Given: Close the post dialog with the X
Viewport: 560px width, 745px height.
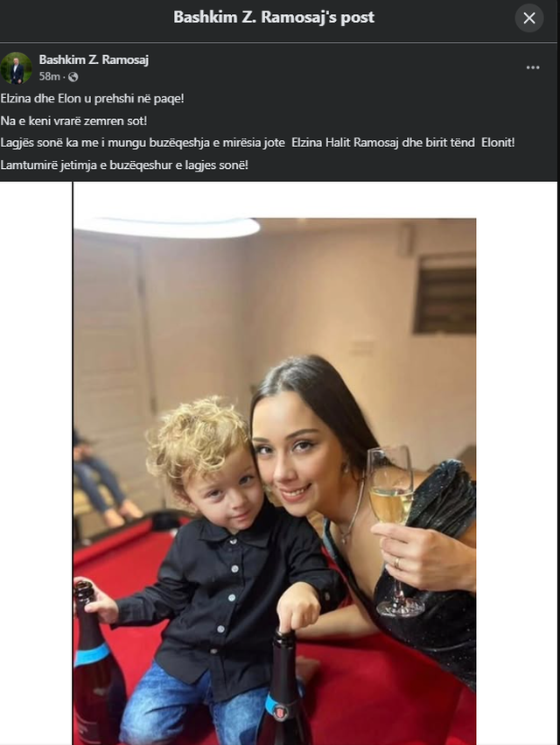Looking at the screenshot, I should click(529, 18).
